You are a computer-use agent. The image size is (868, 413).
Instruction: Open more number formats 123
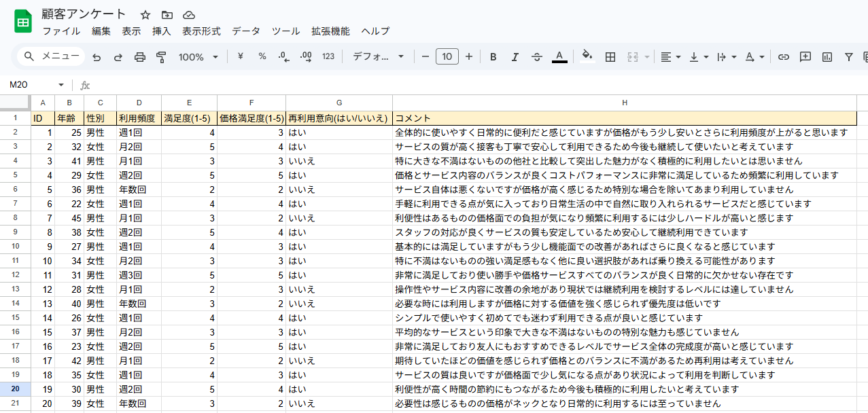328,56
